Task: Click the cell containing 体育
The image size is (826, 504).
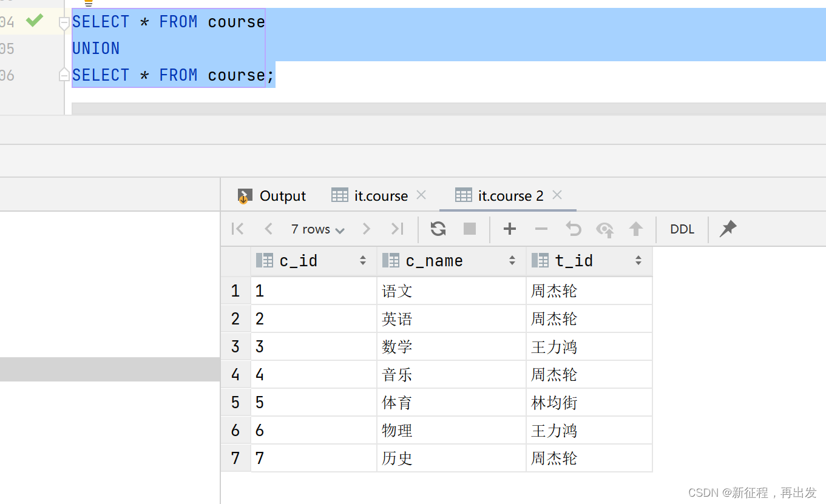Action: [x=452, y=403]
